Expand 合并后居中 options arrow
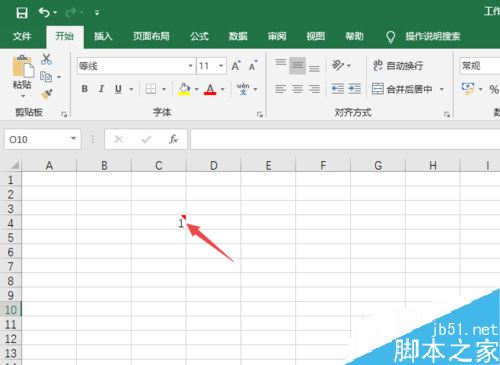The image size is (500, 365). (442, 89)
